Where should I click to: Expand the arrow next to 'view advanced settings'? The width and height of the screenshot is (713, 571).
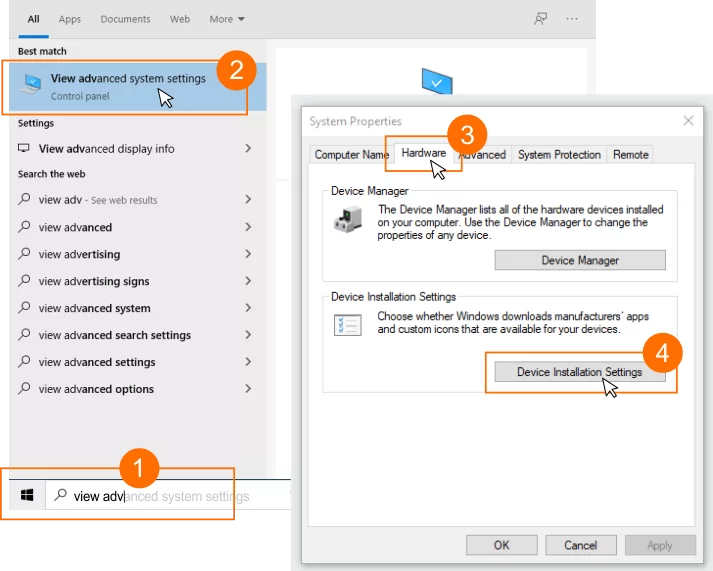coord(248,361)
